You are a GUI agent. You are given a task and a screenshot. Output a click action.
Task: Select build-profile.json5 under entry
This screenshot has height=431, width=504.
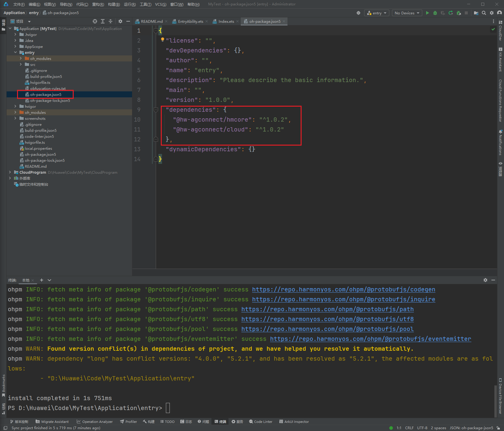point(46,76)
